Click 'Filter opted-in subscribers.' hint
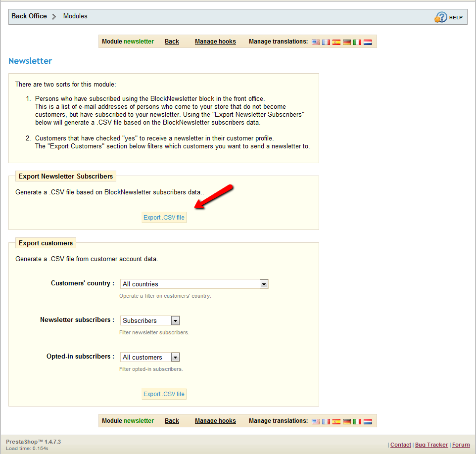The image size is (476, 454). (151, 369)
